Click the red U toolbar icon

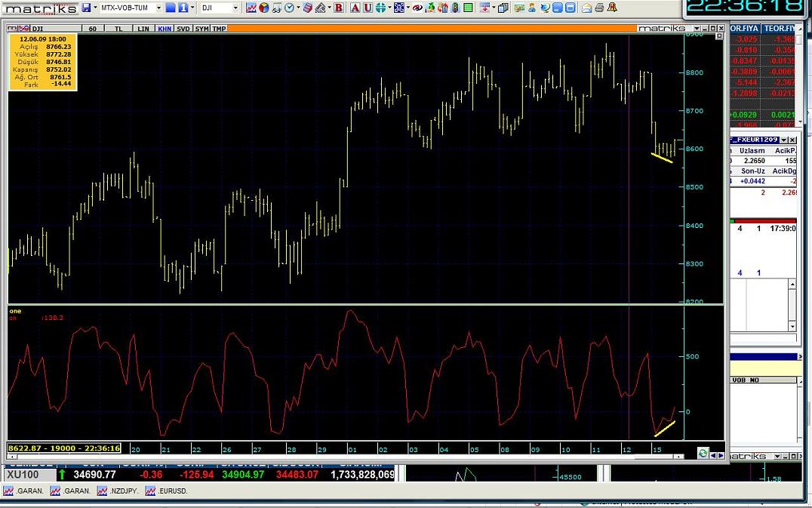click(367, 8)
